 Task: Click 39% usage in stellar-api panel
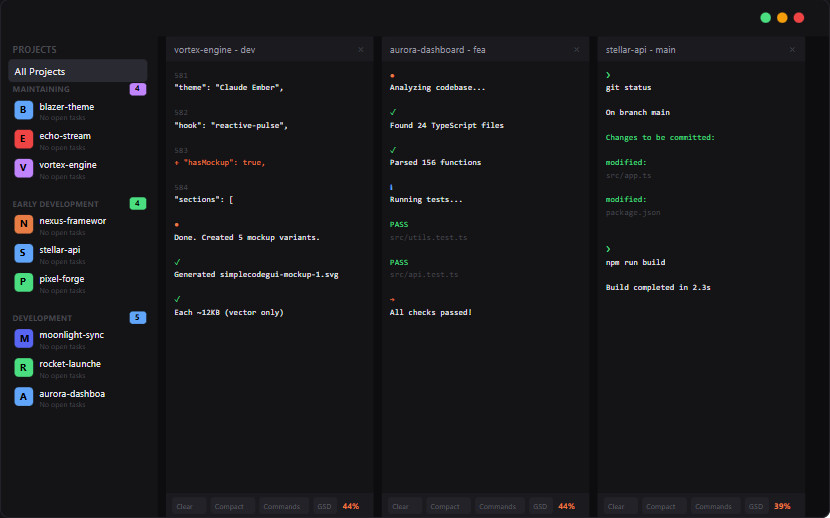(782, 506)
